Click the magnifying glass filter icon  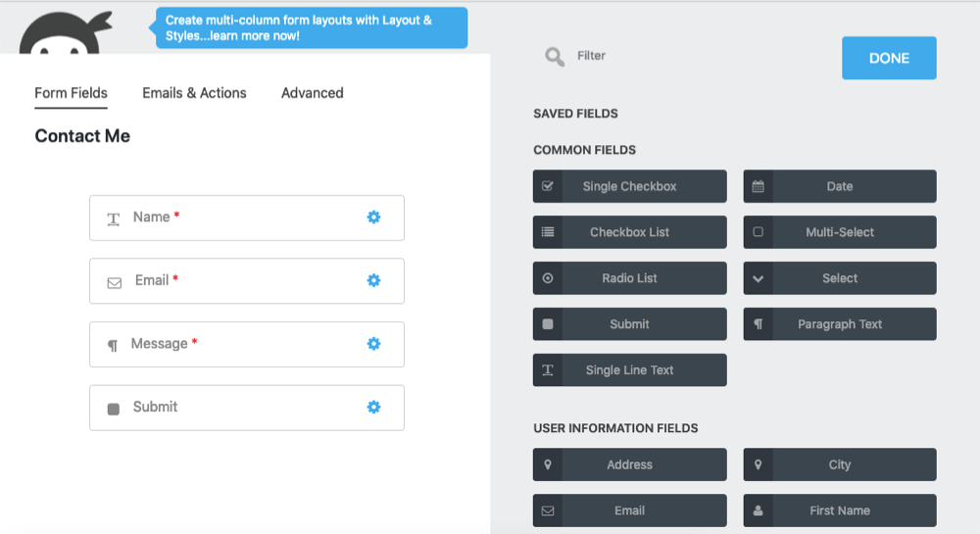[555, 57]
